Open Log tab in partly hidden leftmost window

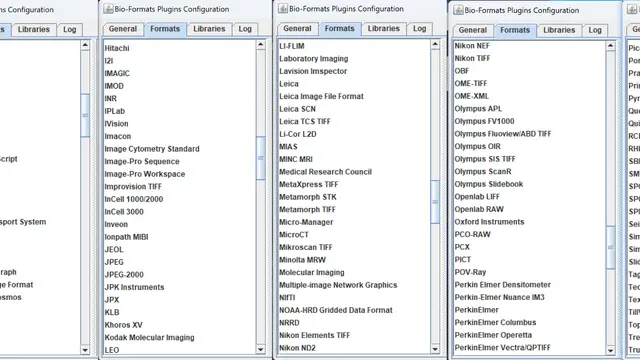coord(69,29)
